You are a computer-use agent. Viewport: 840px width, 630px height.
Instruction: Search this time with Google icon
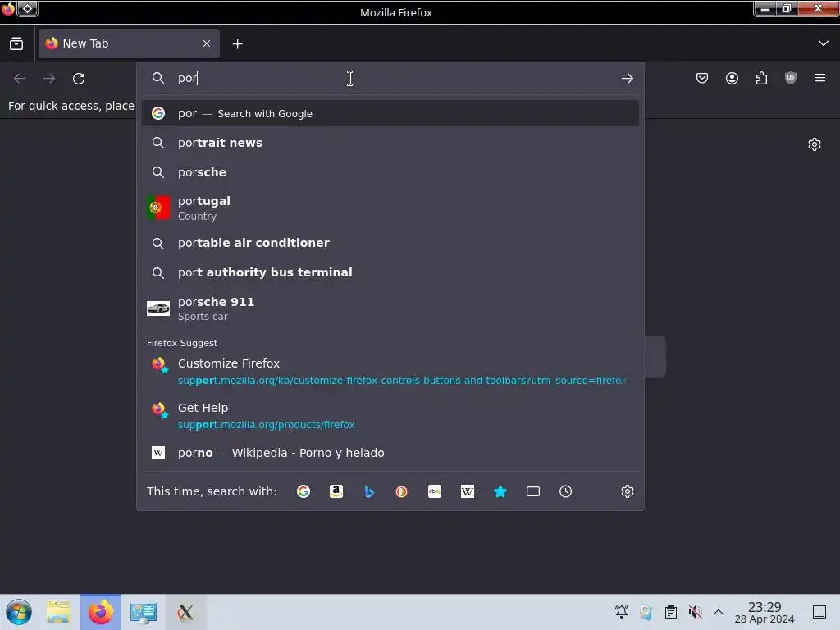tap(304, 491)
